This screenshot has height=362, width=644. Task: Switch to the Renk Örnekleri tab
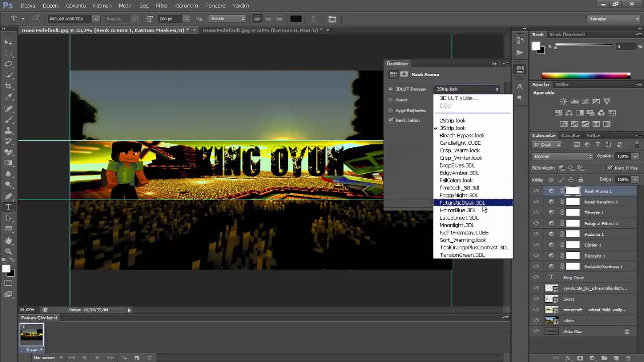tap(567, 35)
